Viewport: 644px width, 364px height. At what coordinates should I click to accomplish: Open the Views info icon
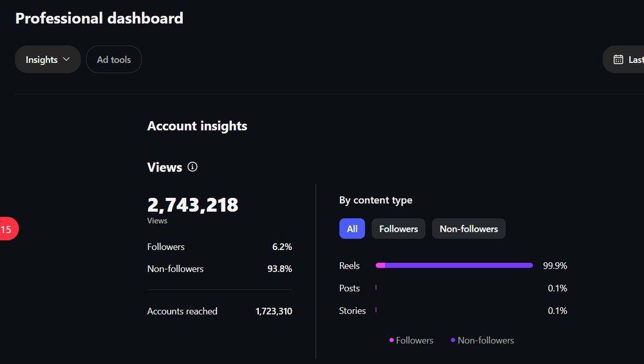pyautogui.click(x=192, y=167)
